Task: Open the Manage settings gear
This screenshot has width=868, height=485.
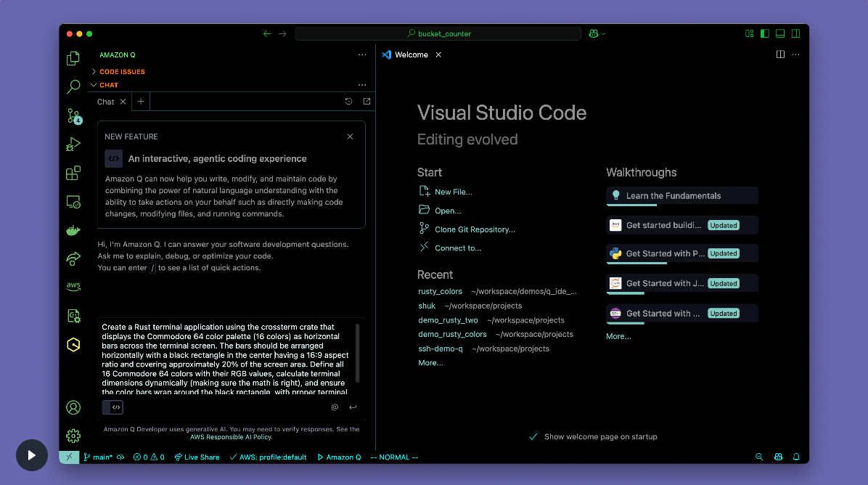Action: (x=73, y=436)
